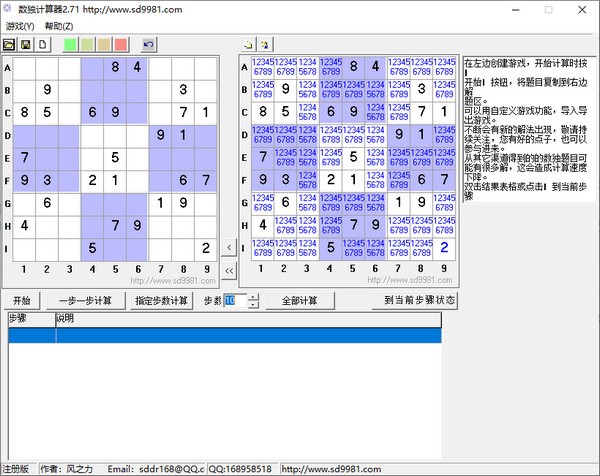Click the save floppy disk icon

(x=26, y=45)
